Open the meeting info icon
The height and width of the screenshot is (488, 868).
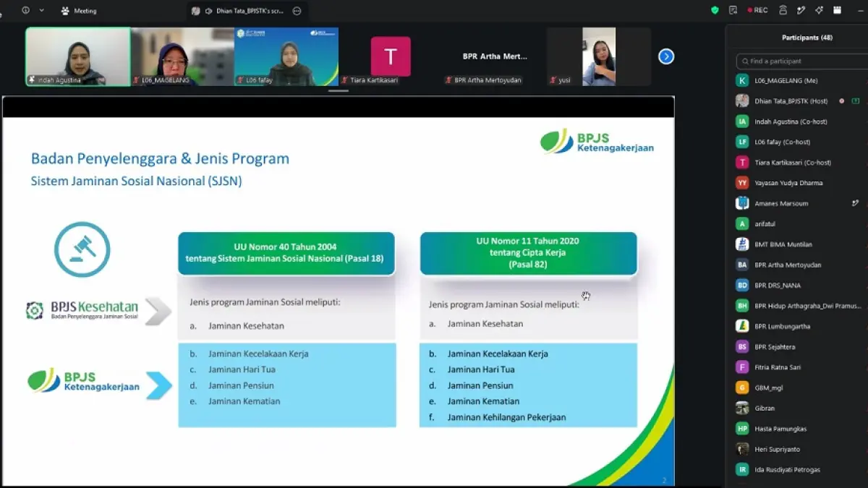click(25, 11)
